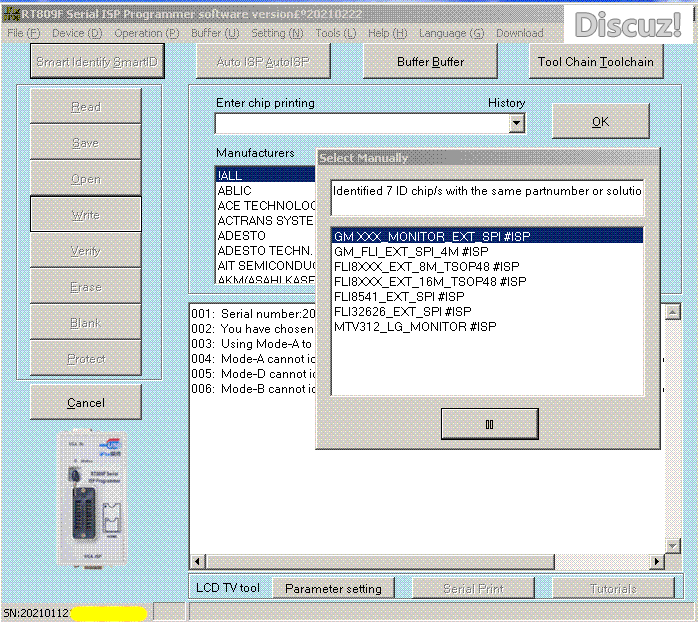Pick FLI8XXX_EXT_16M_TSOP48 #ISP option
This screenshot has width=698, height=622.
point(429,281)
